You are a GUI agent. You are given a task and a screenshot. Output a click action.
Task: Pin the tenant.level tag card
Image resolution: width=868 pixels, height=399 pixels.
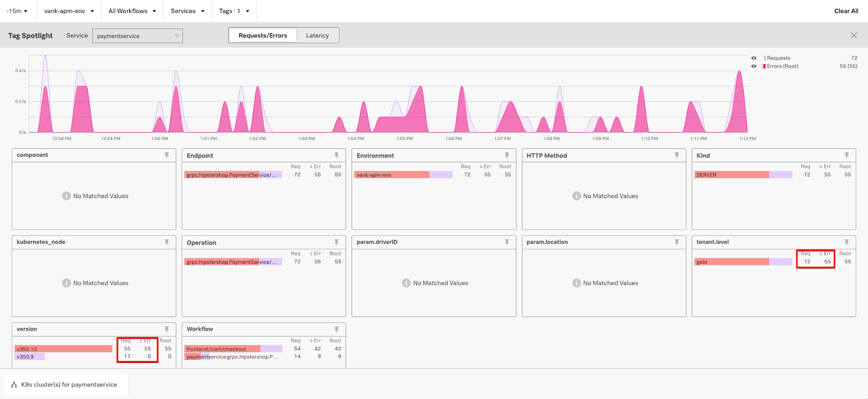click(x=846, y=242)
